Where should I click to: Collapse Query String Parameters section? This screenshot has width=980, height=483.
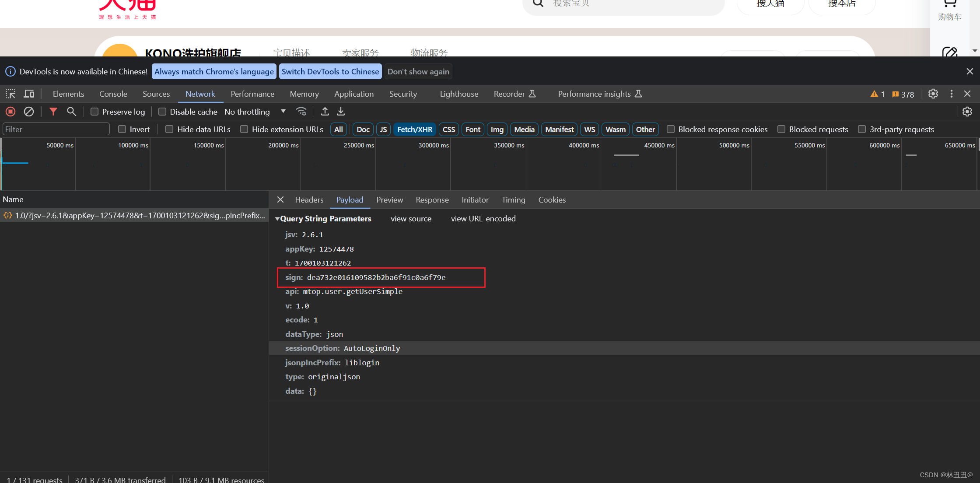point(277,219)
